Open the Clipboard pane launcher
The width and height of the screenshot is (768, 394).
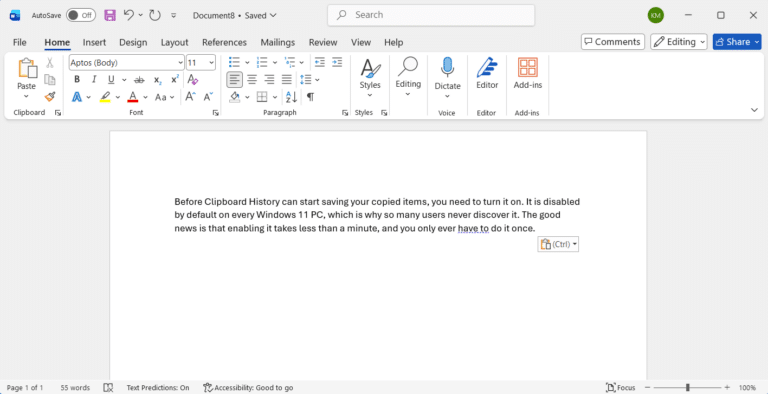(x=58, y=113)
